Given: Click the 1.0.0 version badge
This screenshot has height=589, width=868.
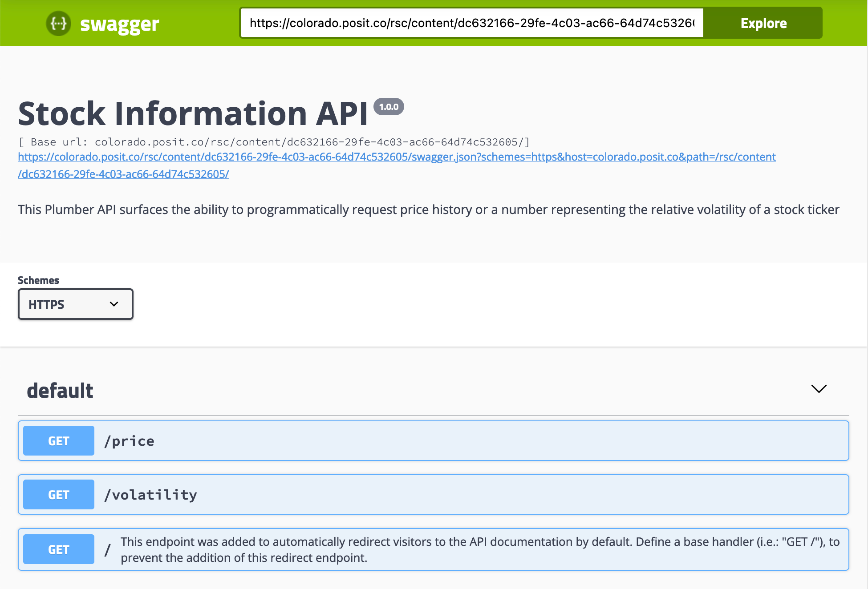Looking at the screenshot, I should (x=389, y=106).
